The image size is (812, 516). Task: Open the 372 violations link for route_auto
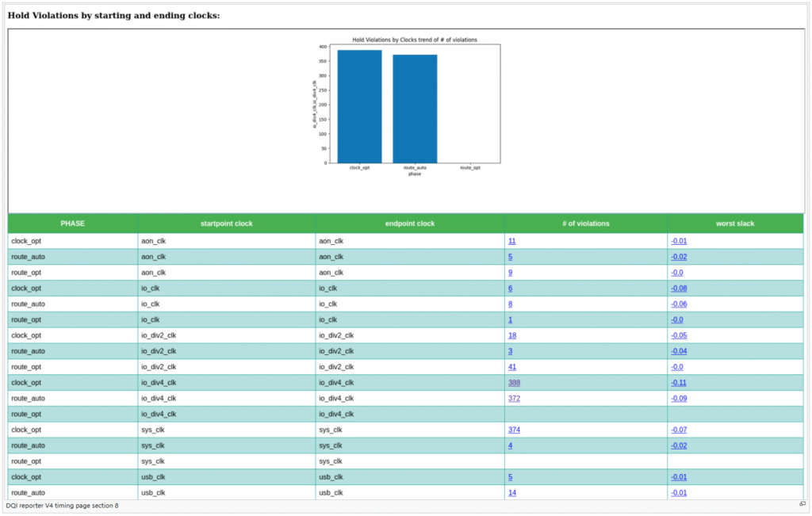tap(514, 398)
